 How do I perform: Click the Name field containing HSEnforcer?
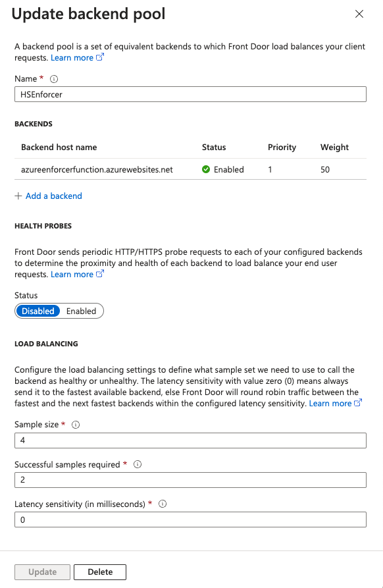point(190,95)
